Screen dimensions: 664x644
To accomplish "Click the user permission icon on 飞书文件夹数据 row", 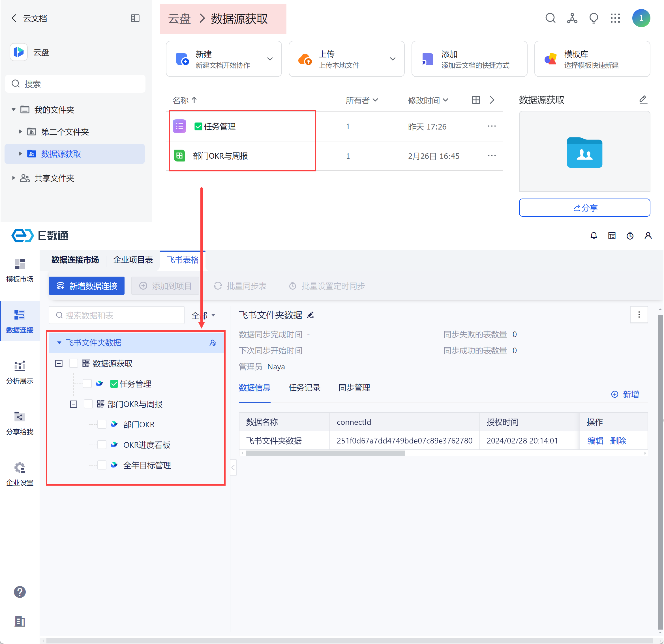I will tap(213, 343).
